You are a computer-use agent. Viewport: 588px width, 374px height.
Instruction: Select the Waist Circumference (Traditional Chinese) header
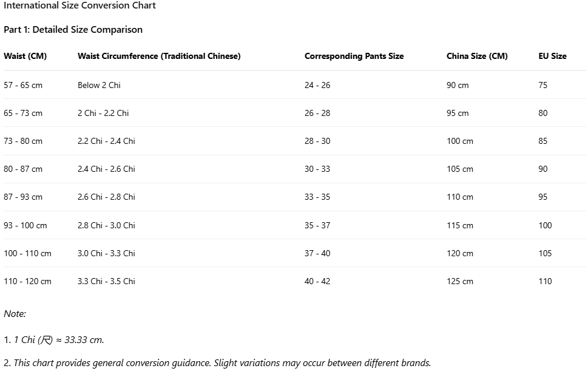(x=159, y=56)
